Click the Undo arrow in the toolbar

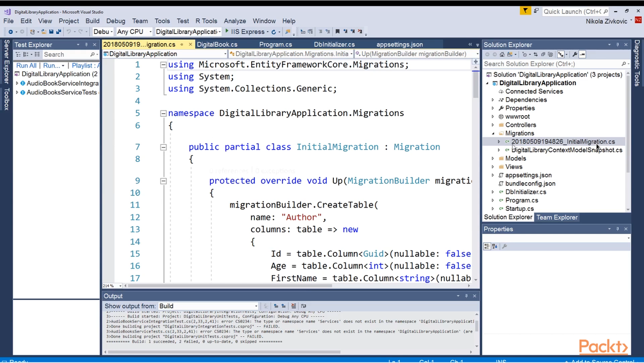click(69, 32)
